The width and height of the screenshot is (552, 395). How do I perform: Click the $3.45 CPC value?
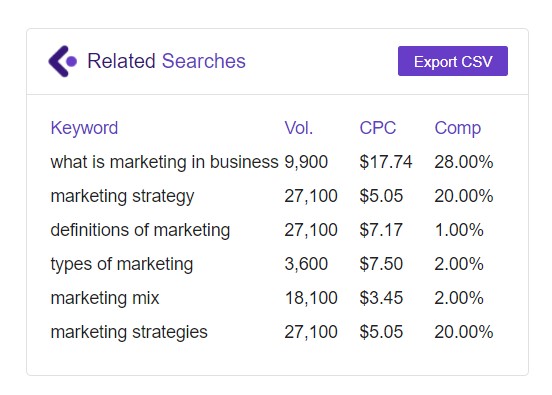coord(381,298)
